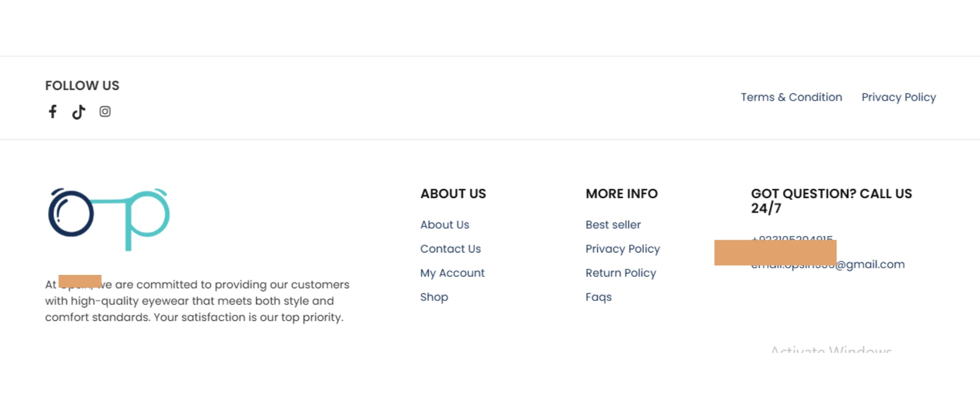View the Return Policy page
This screenshot has height=408, width=980.
[621, 273]
